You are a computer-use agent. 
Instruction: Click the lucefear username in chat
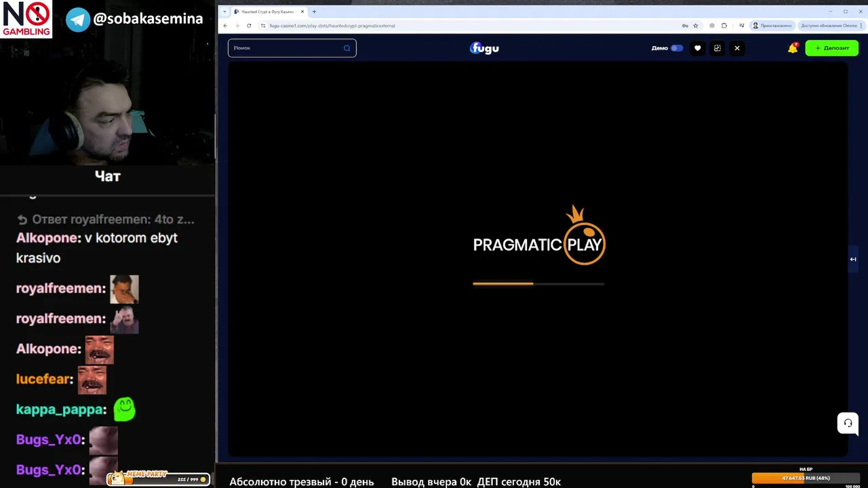(43, 379)
